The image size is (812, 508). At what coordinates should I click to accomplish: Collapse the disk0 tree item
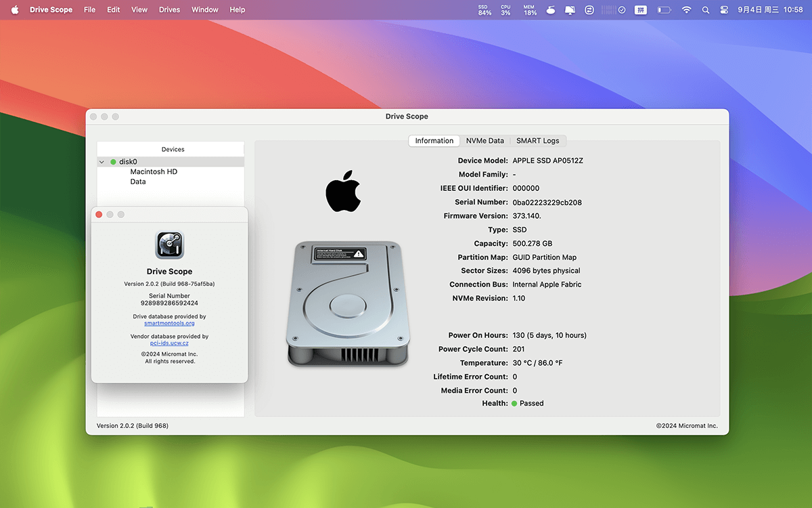(x=102, y=162)
